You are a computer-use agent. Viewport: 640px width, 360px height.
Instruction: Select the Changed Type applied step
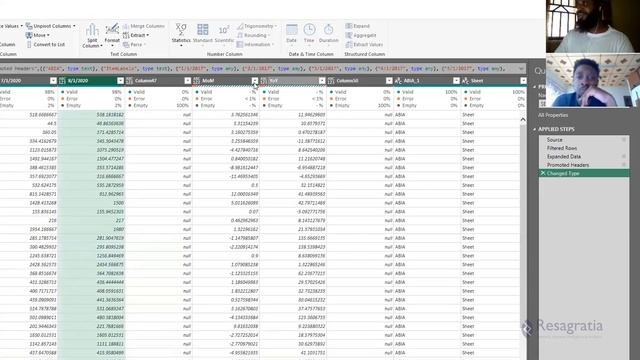(x=584, y=173)
